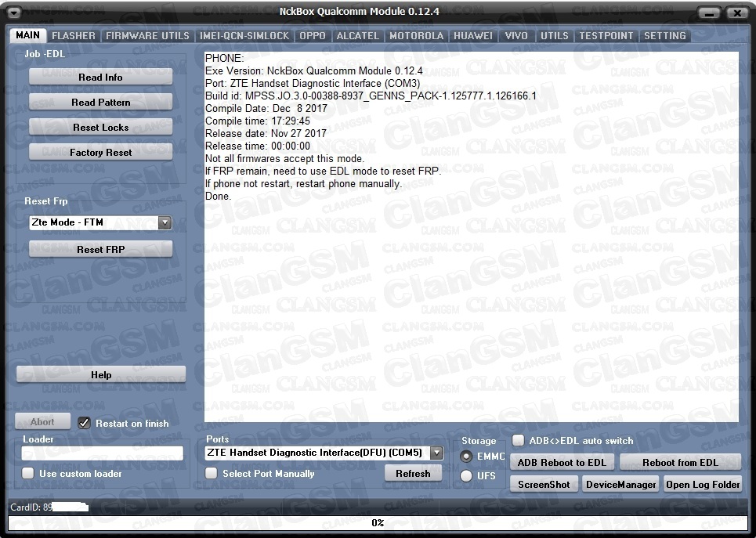
Task: Click the Reset FRP button
Action: coord(101,249)
